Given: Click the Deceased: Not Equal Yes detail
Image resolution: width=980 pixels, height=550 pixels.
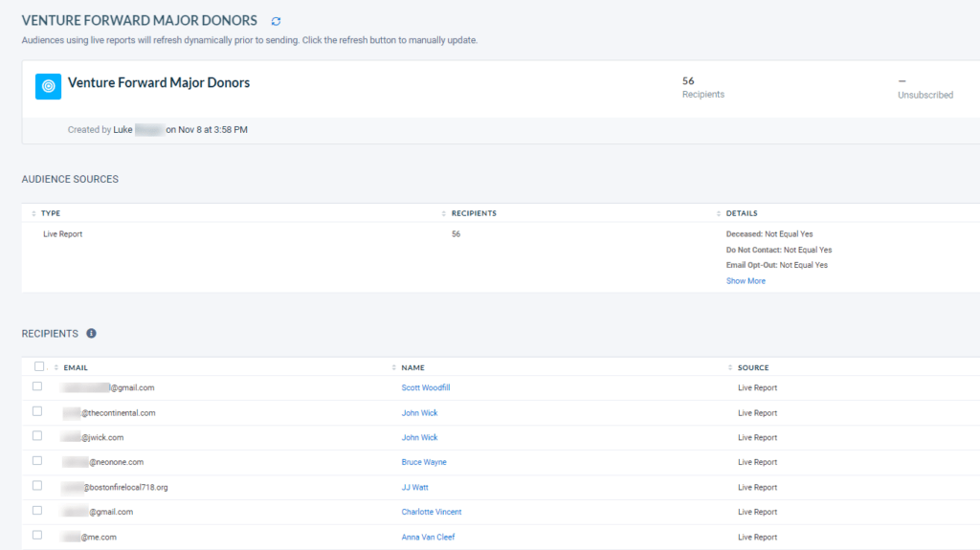Looking at the screenshot, I should (769, 234).
